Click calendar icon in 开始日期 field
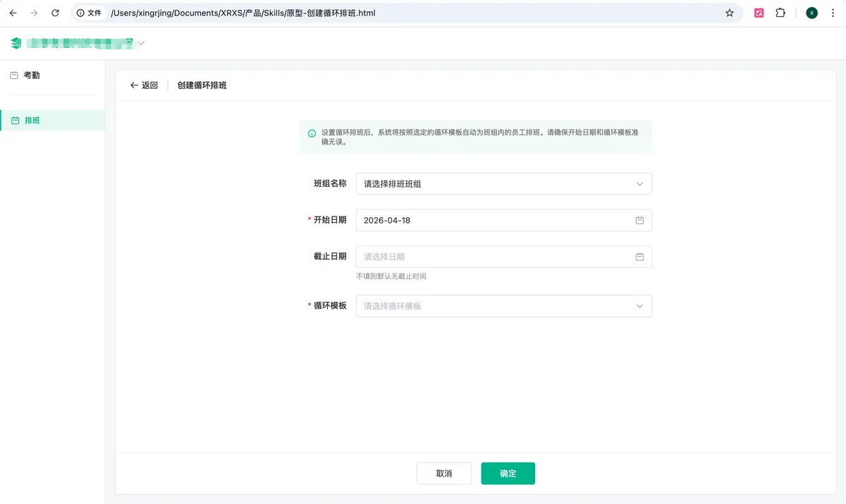The image size is (846, 504). coord(639,221)
